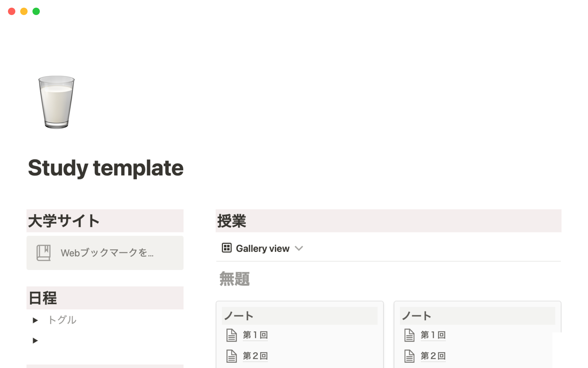
Task: Open the Gallery view dropdown chevron
Action: [x=299, y=248]
